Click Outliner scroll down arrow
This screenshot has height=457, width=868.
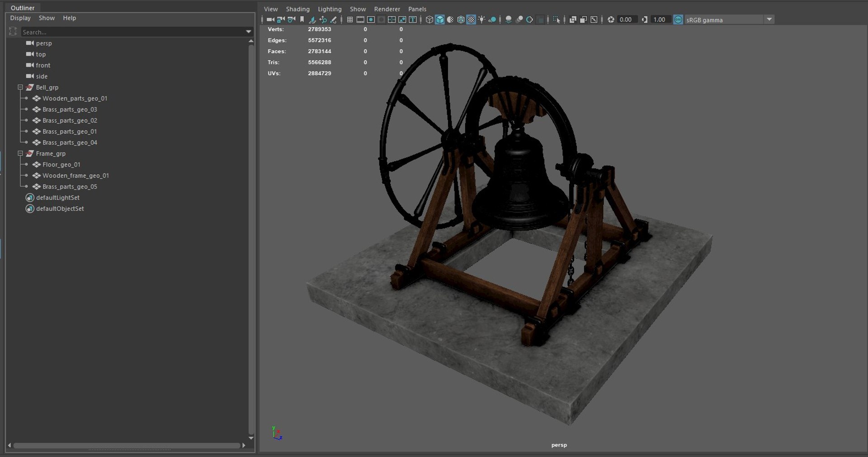point(251,438)
